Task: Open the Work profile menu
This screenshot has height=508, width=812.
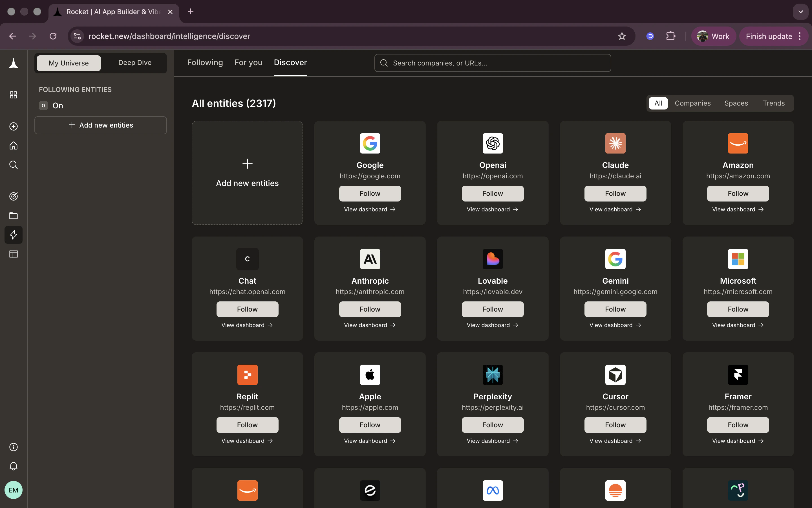Action: click(x=713, y=36)
